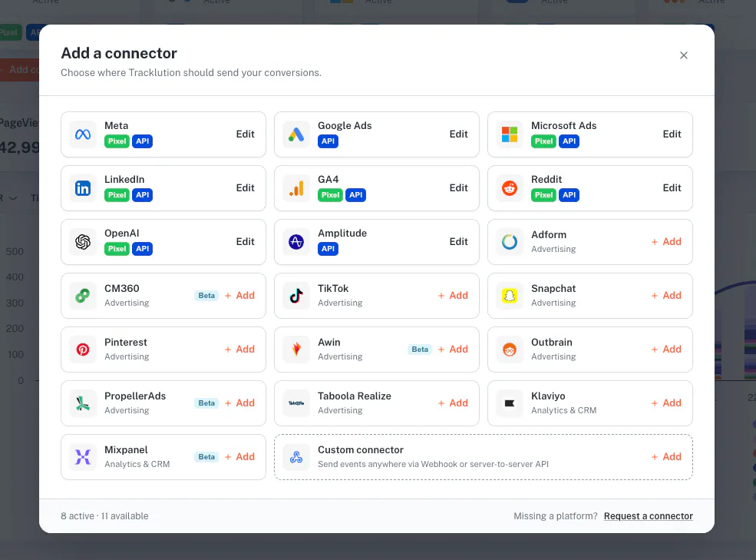Click the Pinterest logo icon
The height and width of the screenshot is (560, 756).
click(83, 349)
